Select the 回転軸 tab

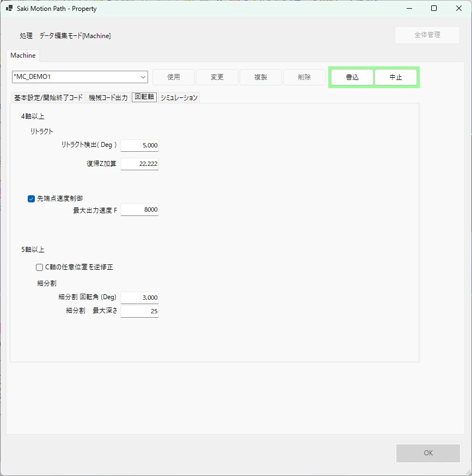tap(144, 97)
